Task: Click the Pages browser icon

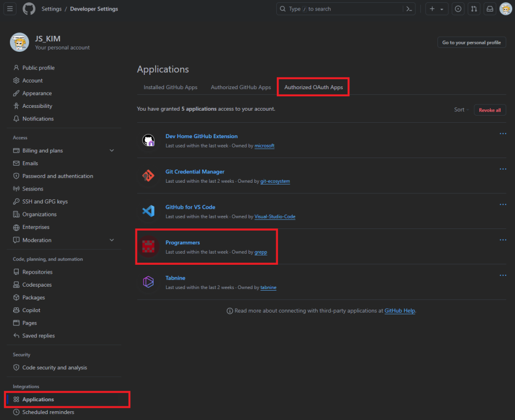Action: (x=16, y=323)
